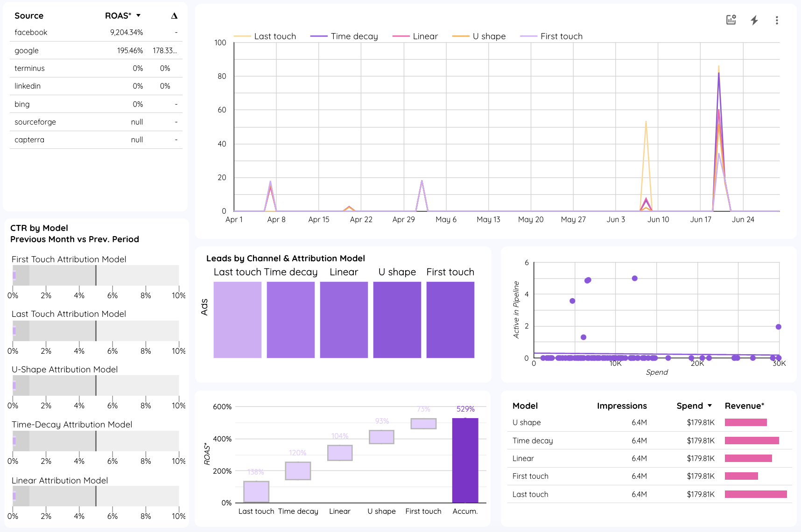Select the Linear column header in leads chart

[344, 272]
